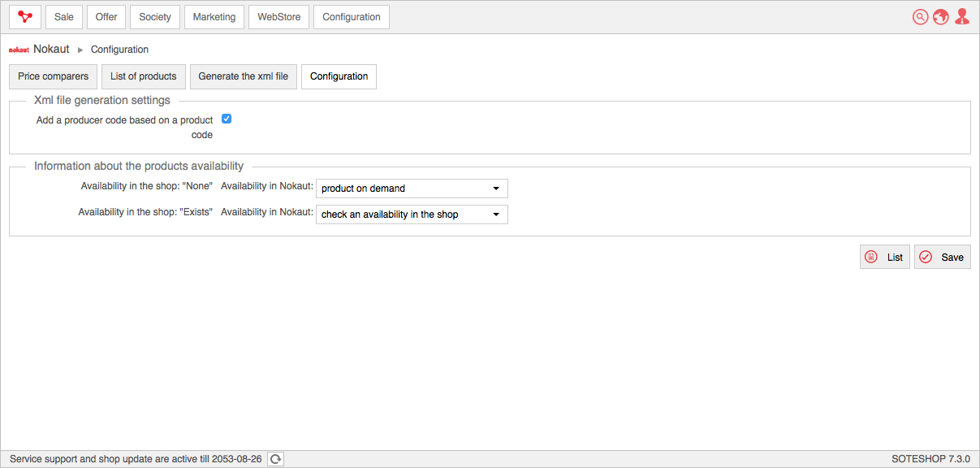Click the refresh update status icon
Image resolution: width=980 pixels, height=468 pixels.
276,459
